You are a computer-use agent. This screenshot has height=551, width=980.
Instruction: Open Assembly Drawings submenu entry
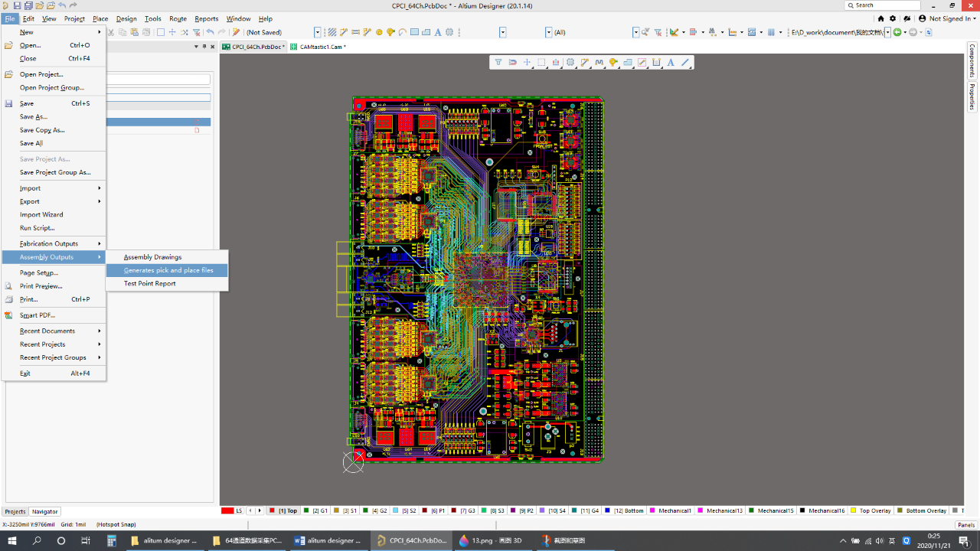coord(167,257)
